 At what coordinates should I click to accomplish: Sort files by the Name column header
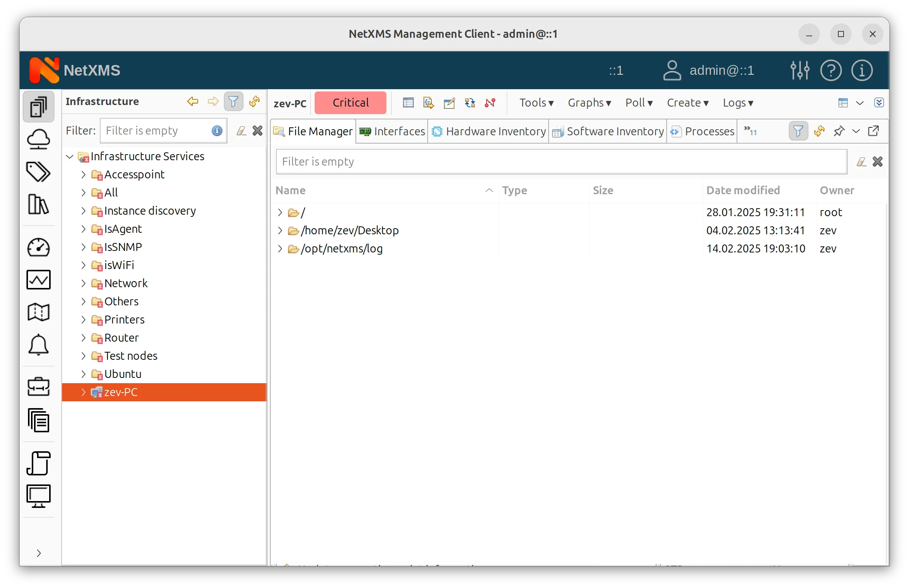click(290, 190)
